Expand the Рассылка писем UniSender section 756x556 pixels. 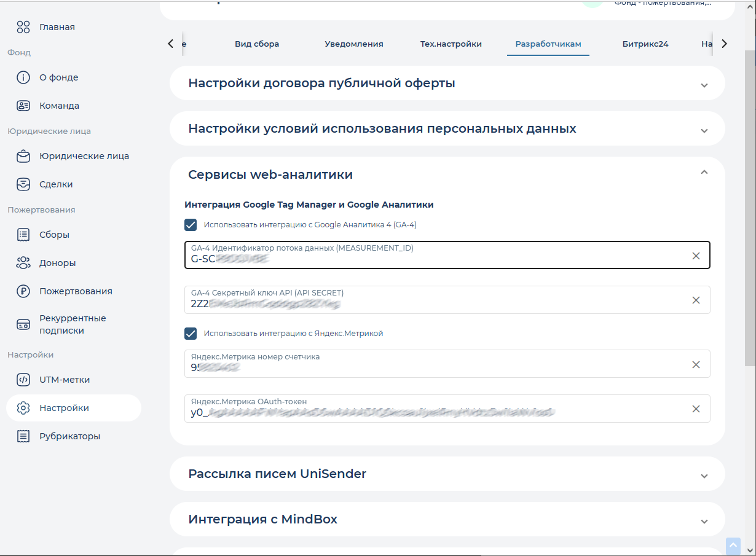click(x=447, y=474)
